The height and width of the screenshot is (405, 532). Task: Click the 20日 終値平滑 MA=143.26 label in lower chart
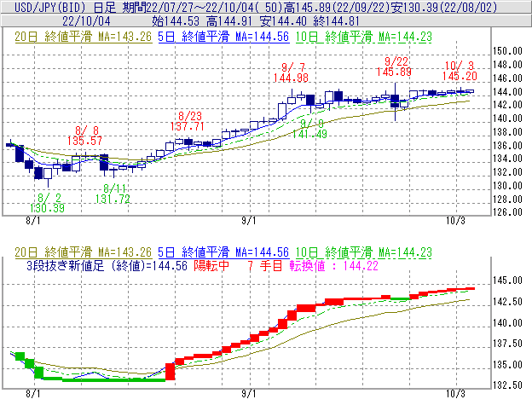pos(84,252)
